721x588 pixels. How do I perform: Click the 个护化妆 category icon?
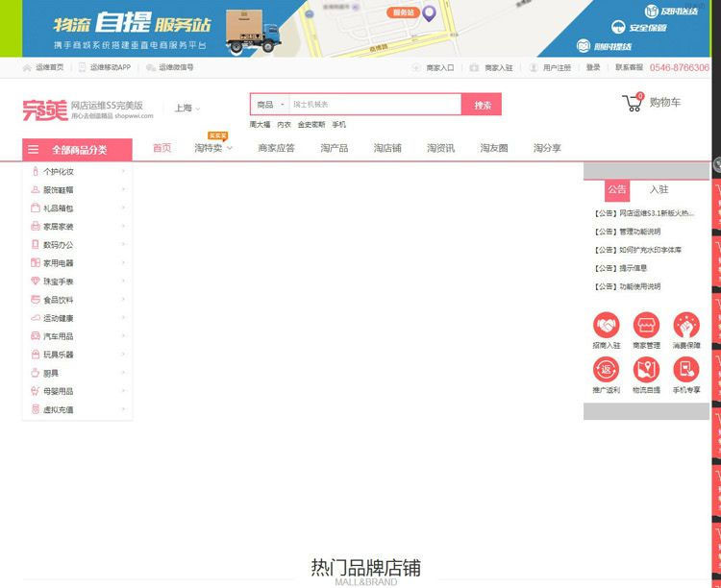(x=36, y=171)
